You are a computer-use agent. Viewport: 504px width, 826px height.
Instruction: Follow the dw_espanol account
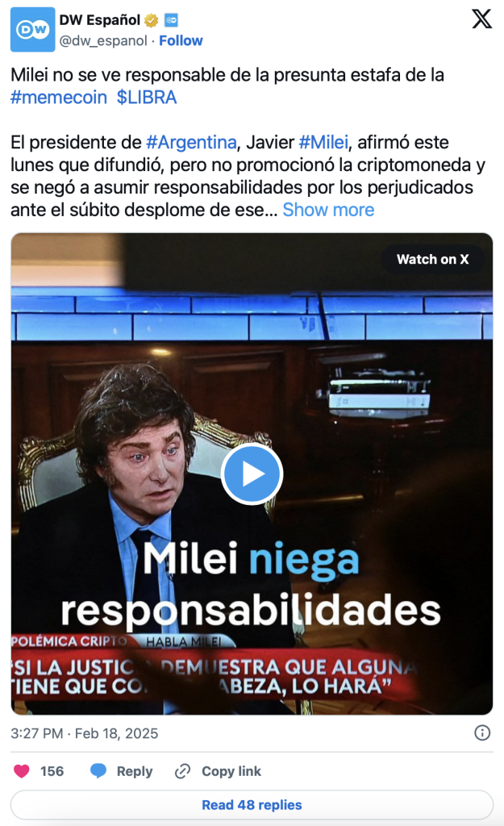[x=181, y=40]
